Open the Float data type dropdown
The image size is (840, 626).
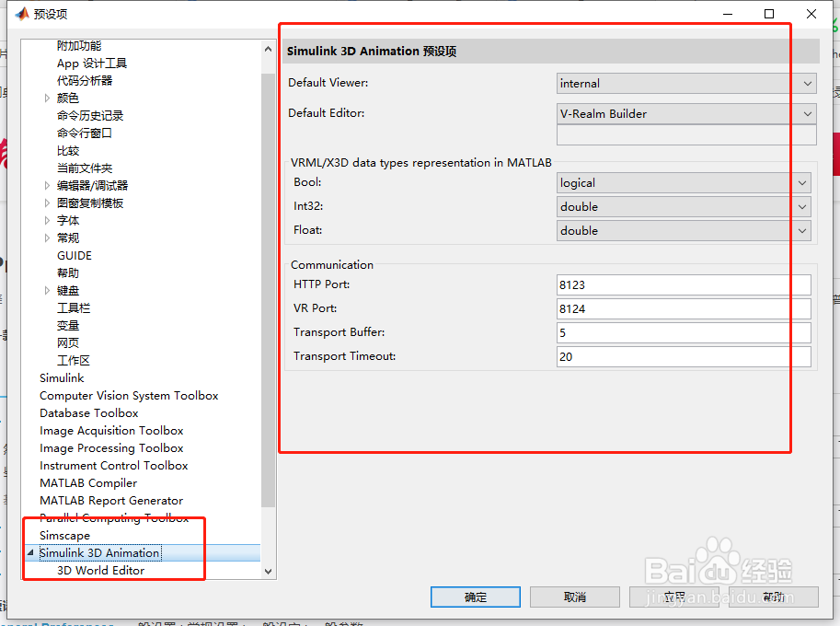tap(684, 231)
